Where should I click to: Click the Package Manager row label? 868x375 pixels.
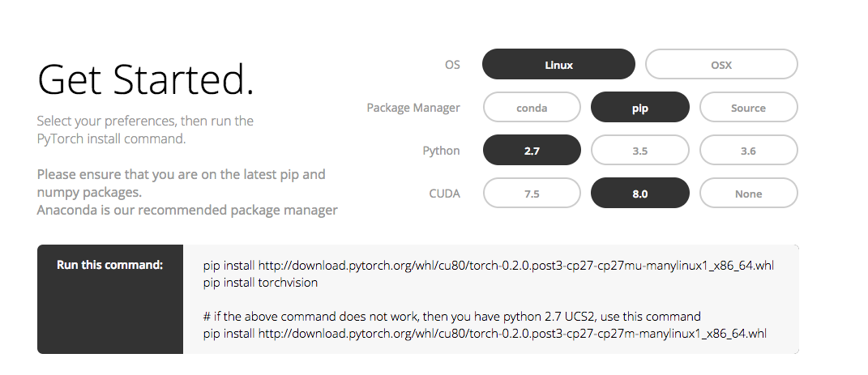pyautogui.click(x=413, y=108)
